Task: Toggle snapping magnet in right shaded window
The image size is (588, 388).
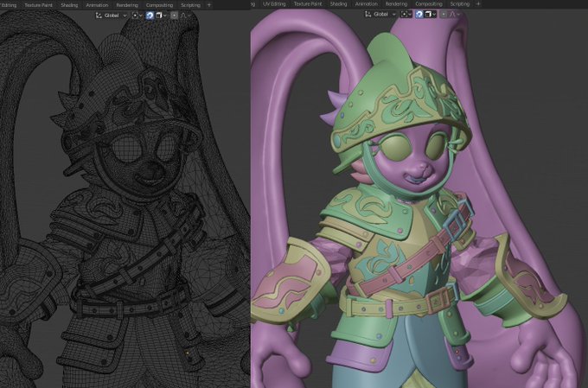Action: (419, 14)
